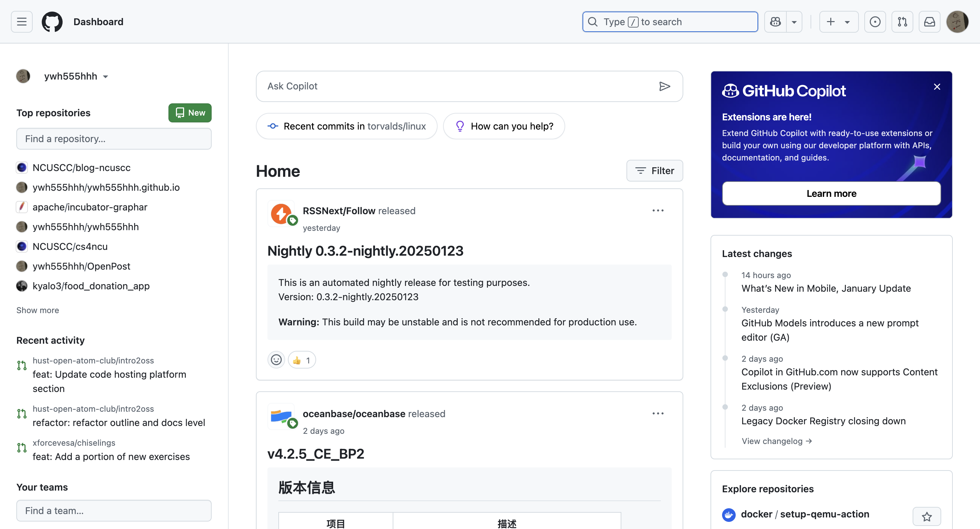Select Recent commits in torvalds/linux suggestion

tap(347, 126)
